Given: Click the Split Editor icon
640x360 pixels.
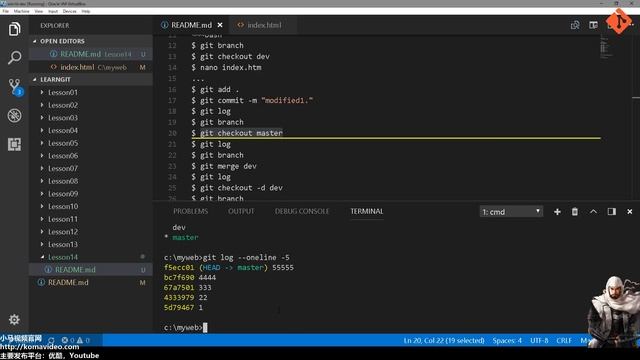Looking at the screenshot, I should tap(593, 25).
